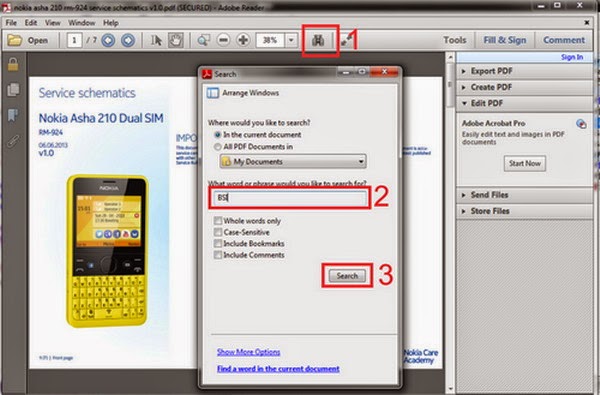The height and width of the screenshot is (395, 600).
Task: Click the current page number field
Action: point(74,40)
